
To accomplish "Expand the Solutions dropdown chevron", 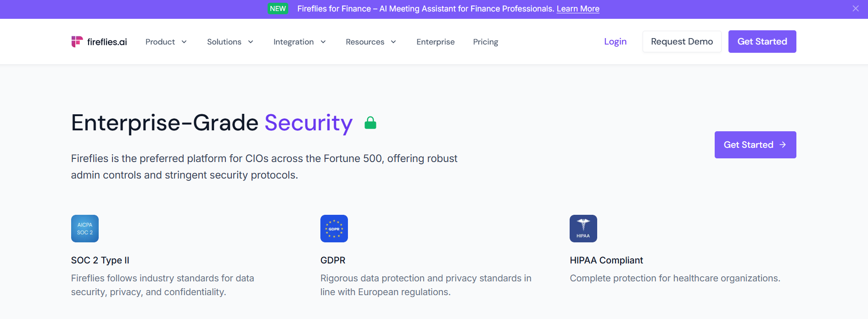I will click(x=251, y=42).
